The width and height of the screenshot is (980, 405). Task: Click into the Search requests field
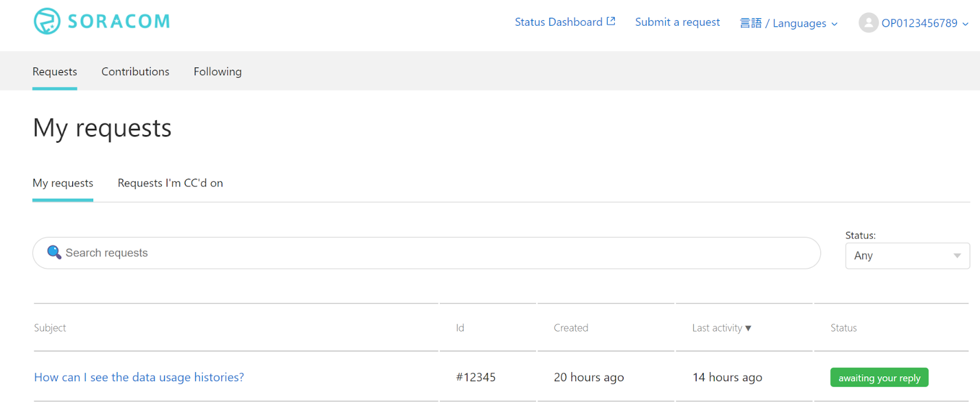tap(429, 253)
